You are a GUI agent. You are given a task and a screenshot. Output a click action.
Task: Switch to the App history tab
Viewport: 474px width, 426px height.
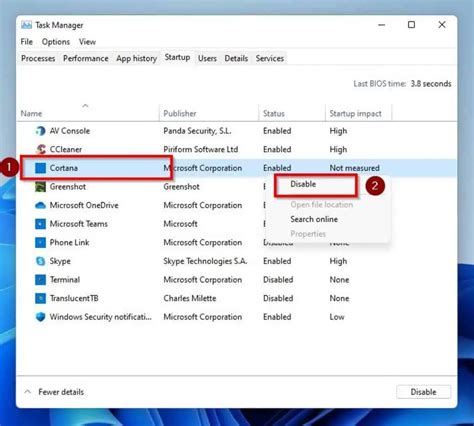tap(136, 58)
